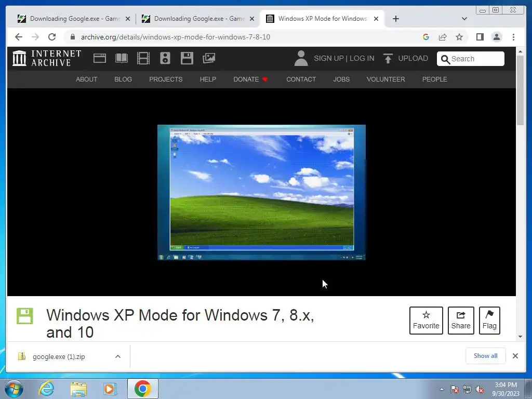The image size is (532, 399).
Task: Click the muted volume tray icon
Action: 480,390
